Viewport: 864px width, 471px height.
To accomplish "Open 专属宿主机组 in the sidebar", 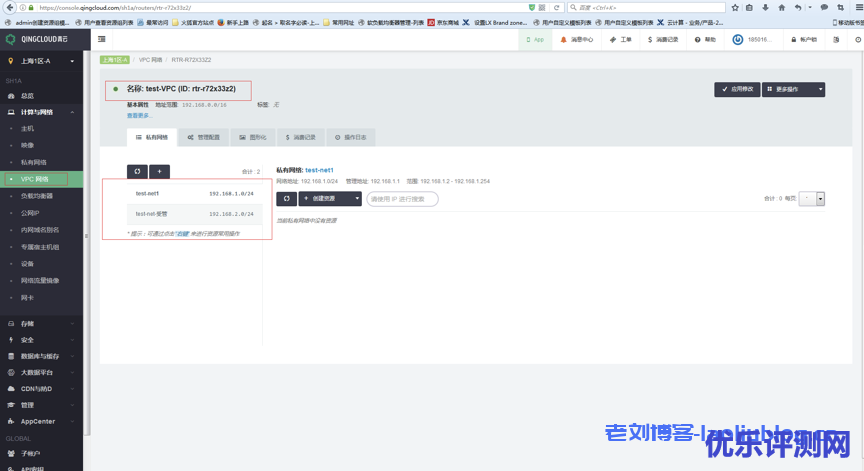I will coord(40,247).
